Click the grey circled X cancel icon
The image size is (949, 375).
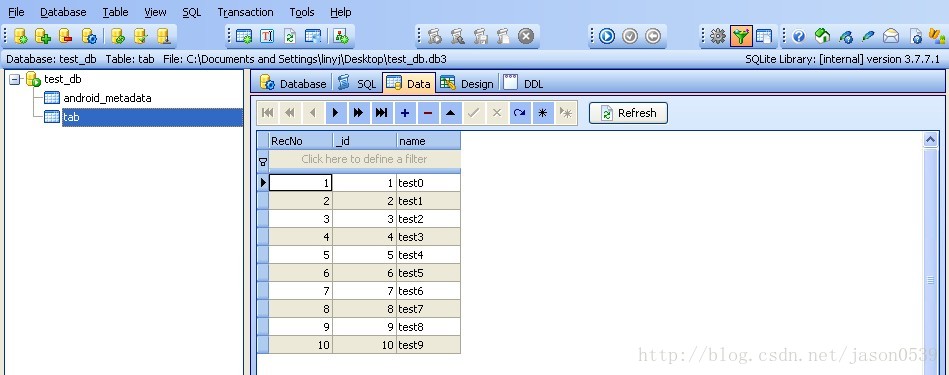click(x=527, y=36)
